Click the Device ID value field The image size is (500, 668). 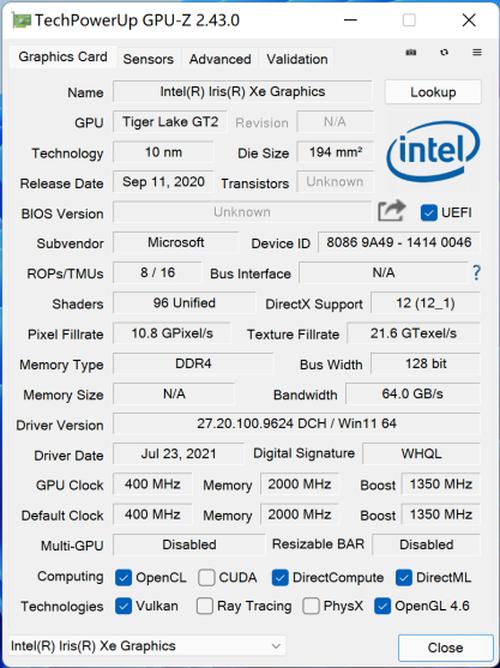click(x=399, y=243)
